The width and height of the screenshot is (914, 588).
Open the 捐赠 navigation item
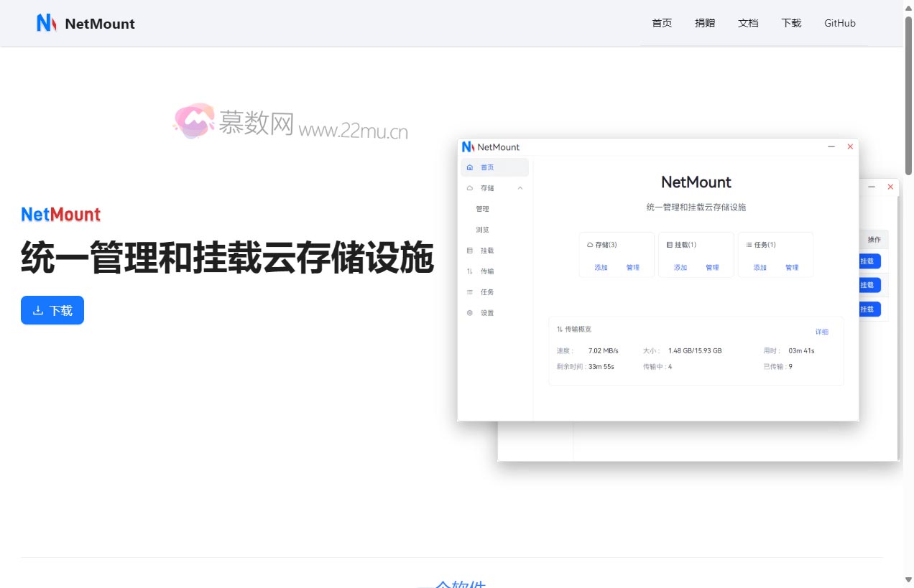coord(705,22)
